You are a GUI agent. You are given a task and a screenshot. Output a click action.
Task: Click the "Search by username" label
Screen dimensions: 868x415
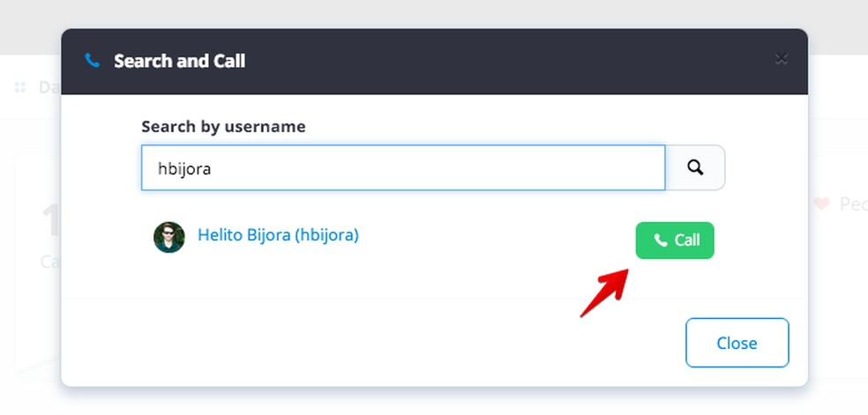tap(223, 126)
